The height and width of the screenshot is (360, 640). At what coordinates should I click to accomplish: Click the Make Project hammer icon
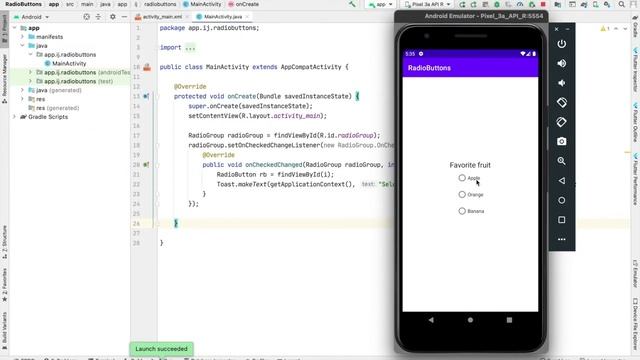point(352,4)
